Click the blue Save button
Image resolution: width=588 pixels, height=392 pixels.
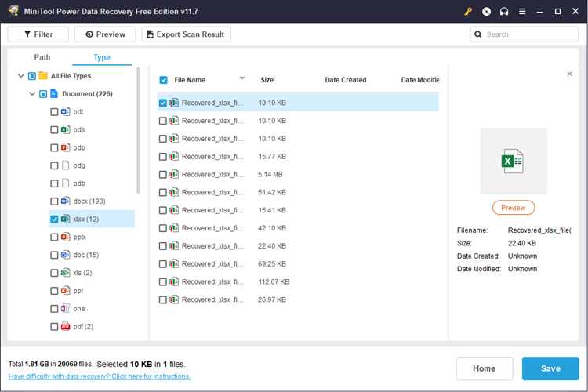pos(550,368)
